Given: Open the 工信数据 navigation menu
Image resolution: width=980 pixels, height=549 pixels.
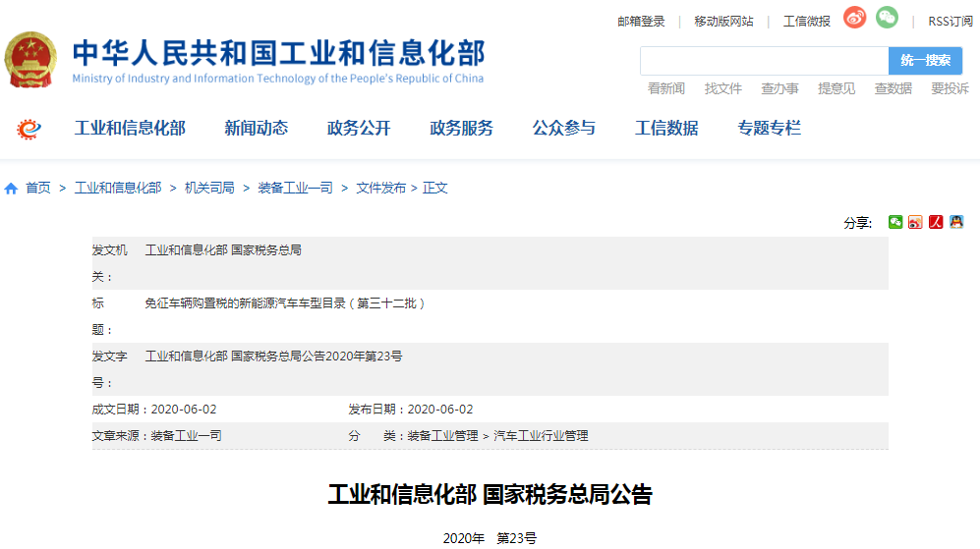Looking at the screenshot, I should (x=666, y=128).
